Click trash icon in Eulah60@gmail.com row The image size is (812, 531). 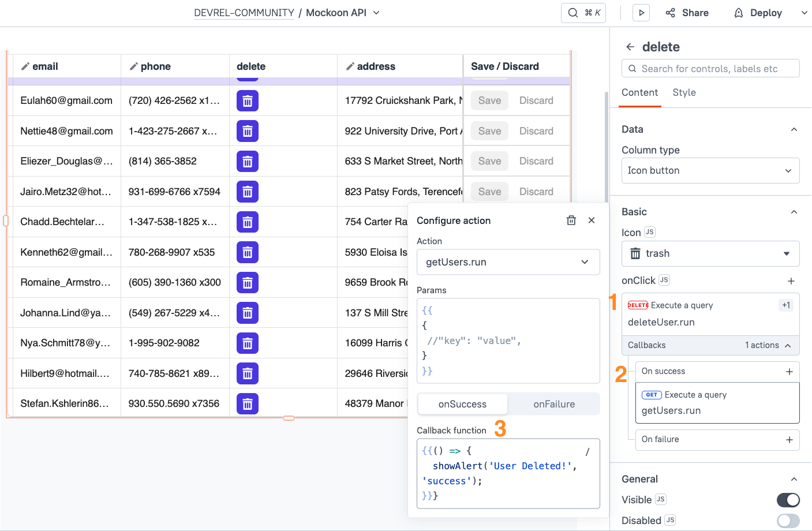(x=247, y=101)
